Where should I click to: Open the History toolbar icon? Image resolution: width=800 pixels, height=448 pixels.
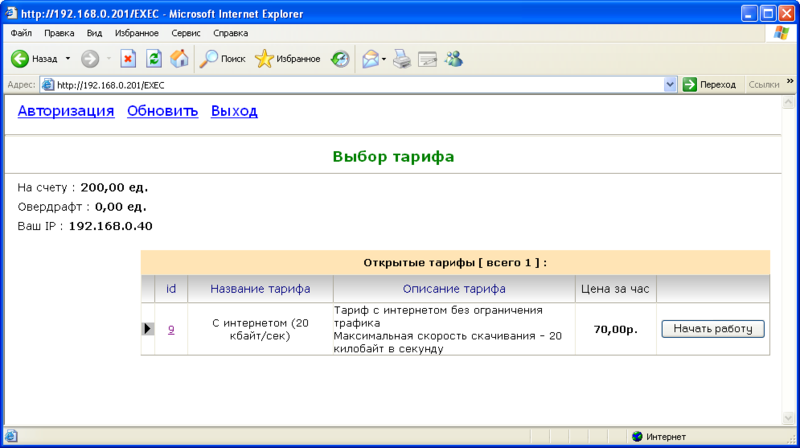pos(340,59)
